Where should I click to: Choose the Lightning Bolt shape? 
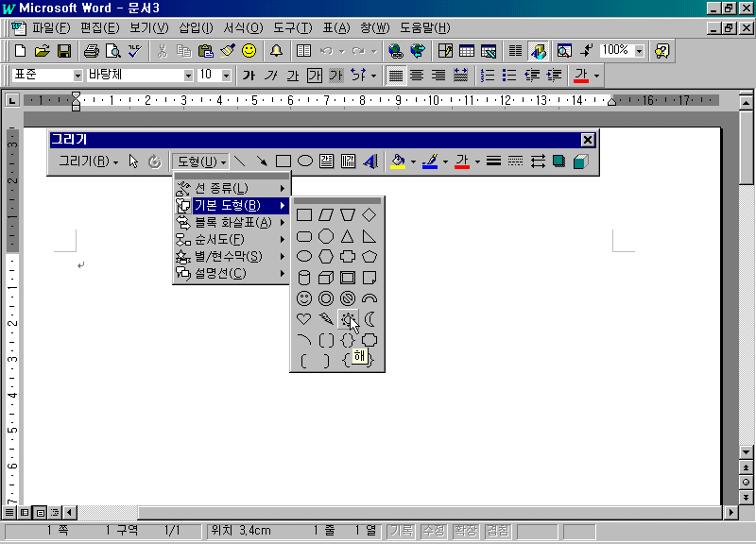coord(326,319)
